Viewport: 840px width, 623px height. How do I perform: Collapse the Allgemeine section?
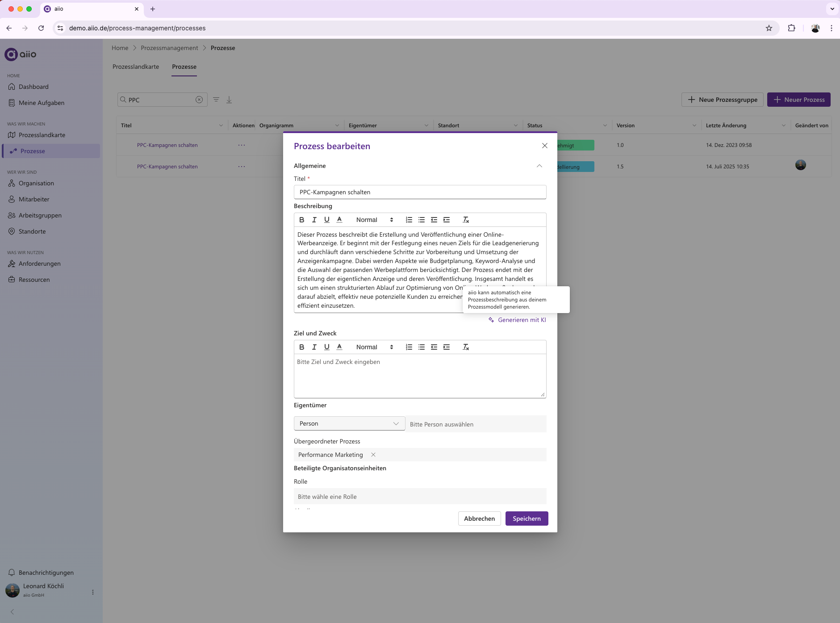point(539,166)
